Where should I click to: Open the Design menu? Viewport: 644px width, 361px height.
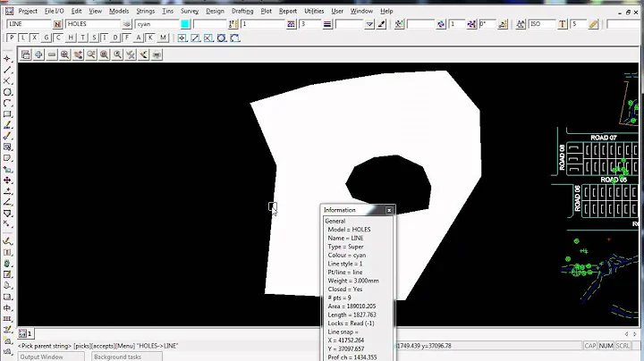[215, 11]
